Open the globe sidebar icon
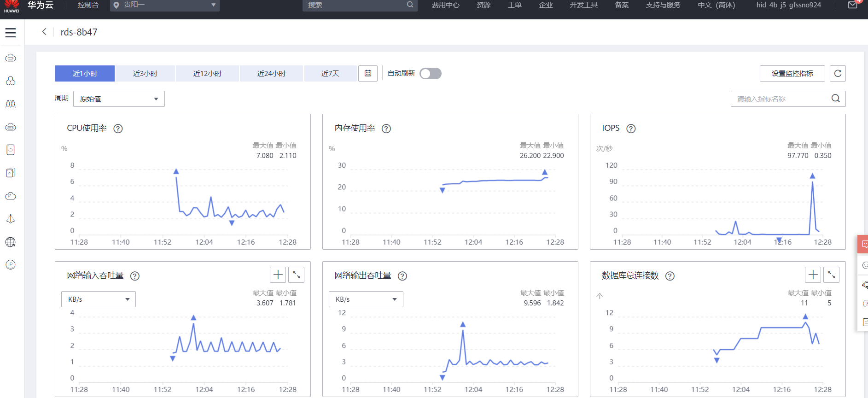Viewport: 868px width, 398px height. [x=11, y=242]
